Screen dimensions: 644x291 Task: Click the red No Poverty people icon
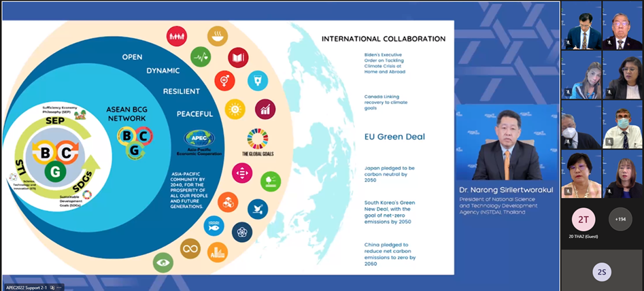177,36
